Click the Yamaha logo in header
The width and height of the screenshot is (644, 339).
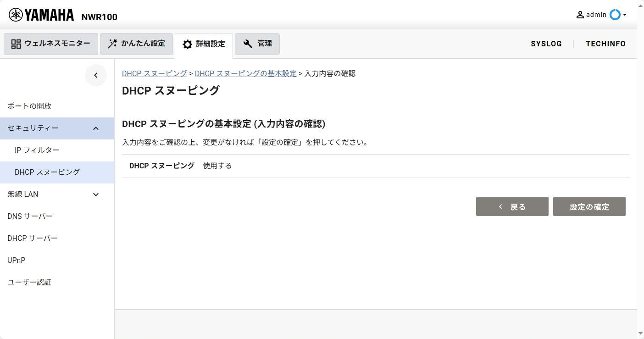pos(41,15)
